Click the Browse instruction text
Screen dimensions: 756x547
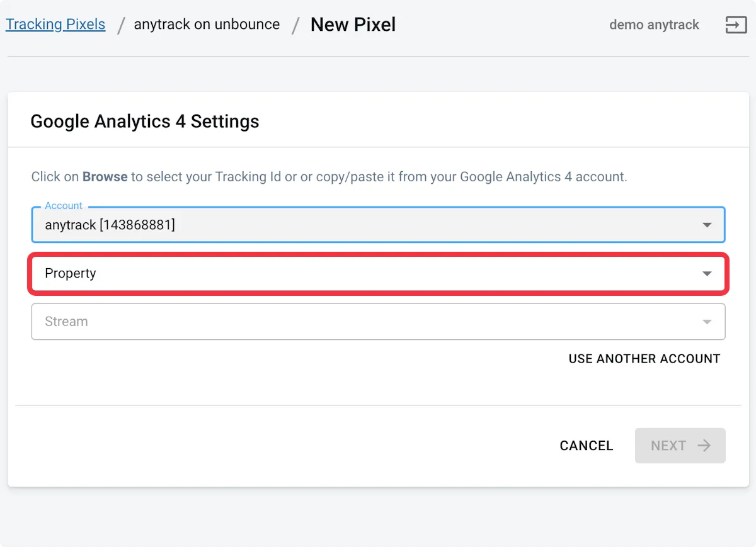105,177
